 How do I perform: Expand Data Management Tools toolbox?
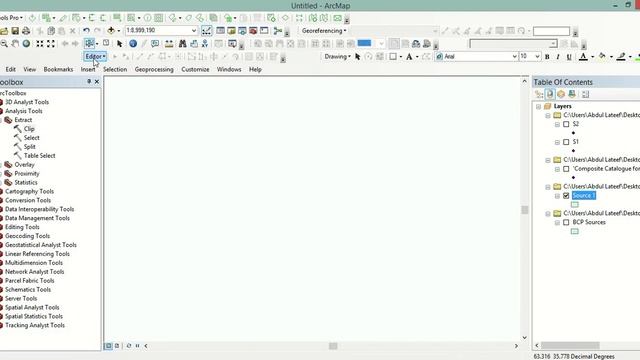37,218
